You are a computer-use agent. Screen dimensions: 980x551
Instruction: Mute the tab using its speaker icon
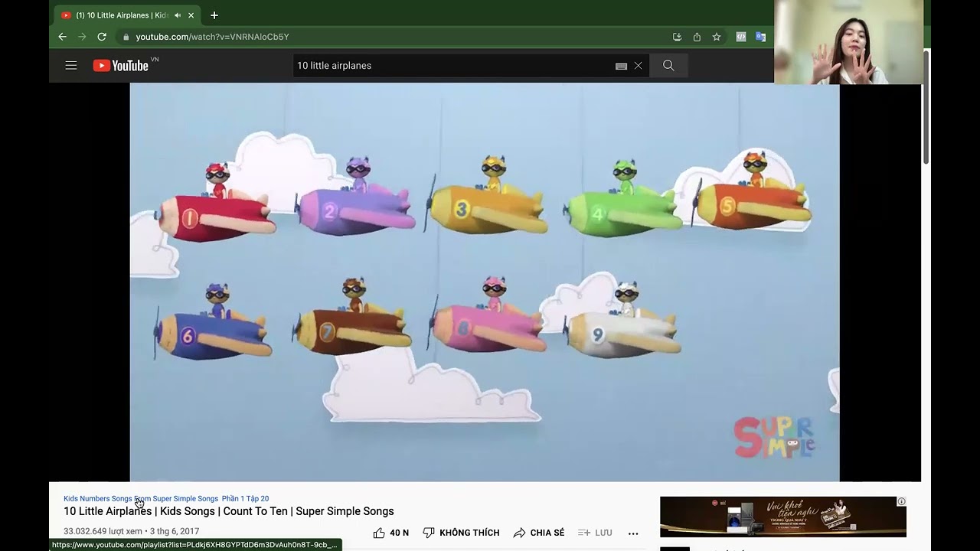click(178, 15)
